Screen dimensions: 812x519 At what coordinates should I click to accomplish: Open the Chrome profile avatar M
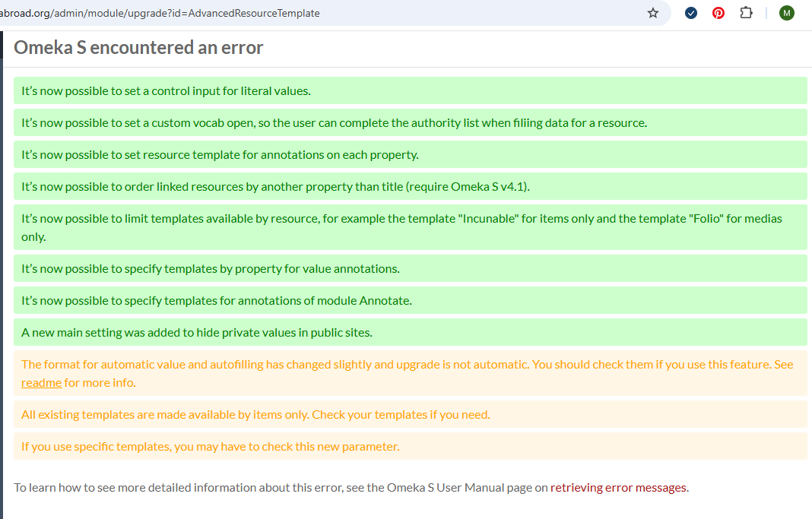[787, 13]
